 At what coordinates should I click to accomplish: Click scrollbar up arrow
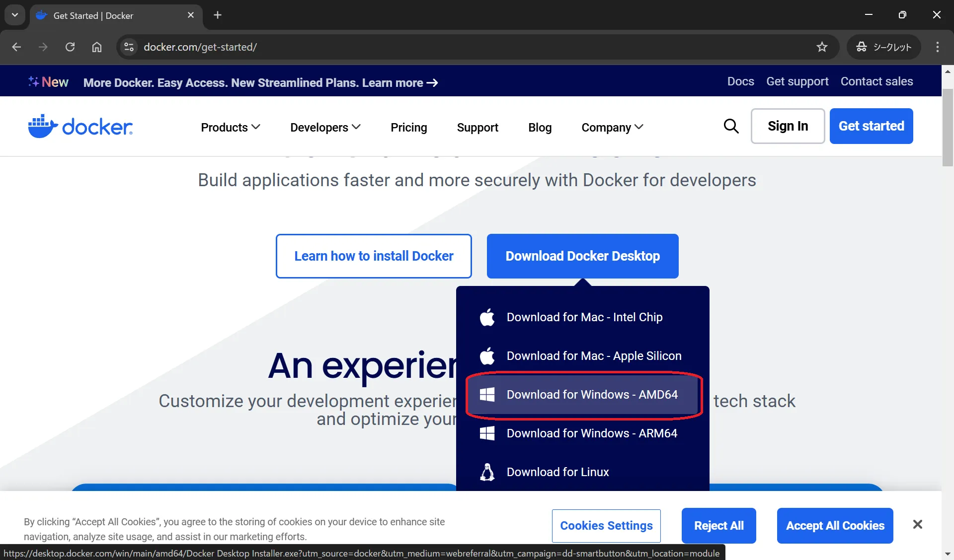click(948, 71)
